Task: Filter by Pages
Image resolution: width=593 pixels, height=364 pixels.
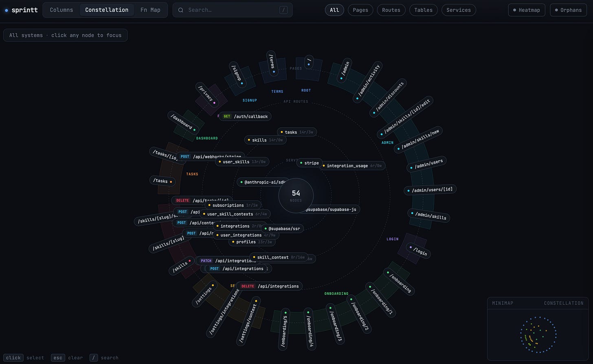Action: [360, 10]
